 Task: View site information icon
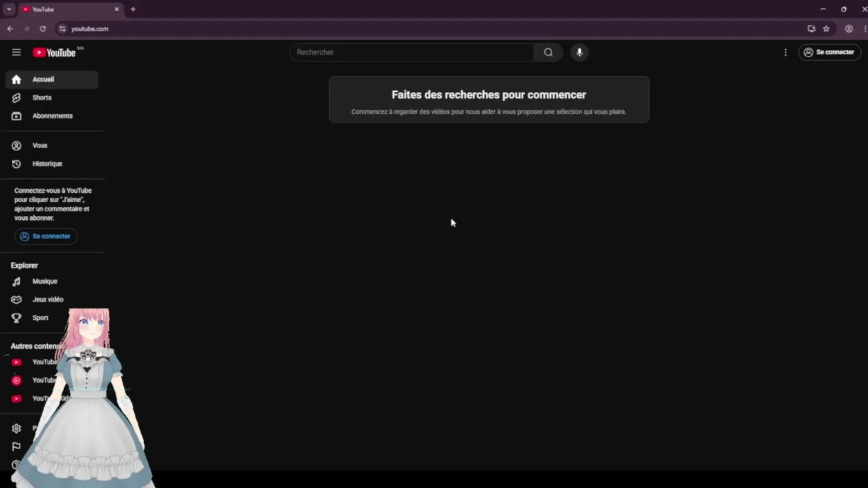tap(62, 28)
